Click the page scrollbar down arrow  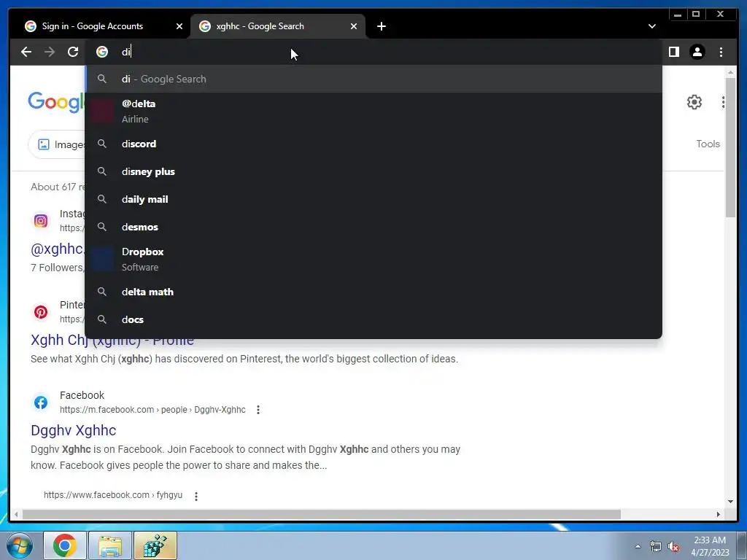coord(730,502)
